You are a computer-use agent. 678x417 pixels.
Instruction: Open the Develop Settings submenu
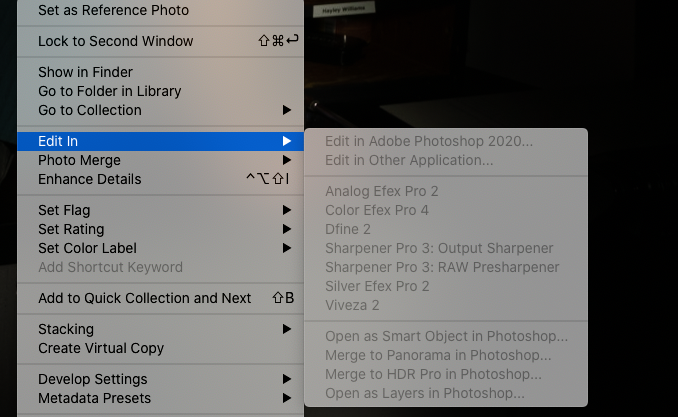point(93,379)
